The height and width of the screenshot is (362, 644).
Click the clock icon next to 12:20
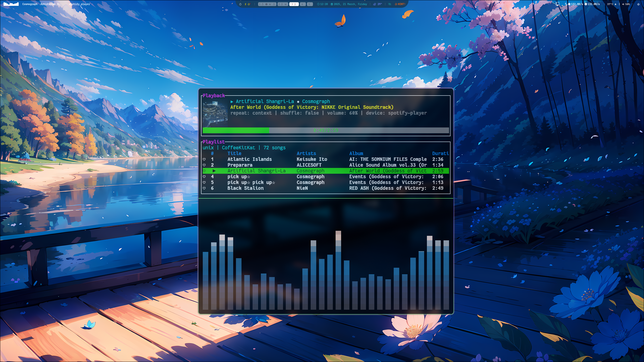[x=318, y=4]
